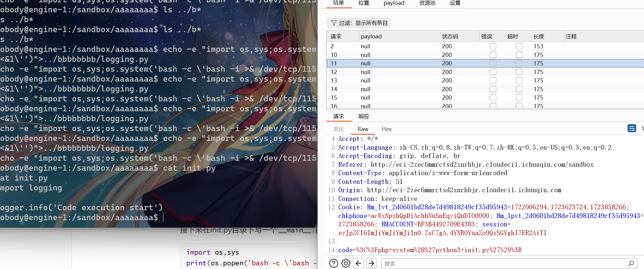Switch viewer to 美化 mode
The image size is (644, 269).
point(339,129)
